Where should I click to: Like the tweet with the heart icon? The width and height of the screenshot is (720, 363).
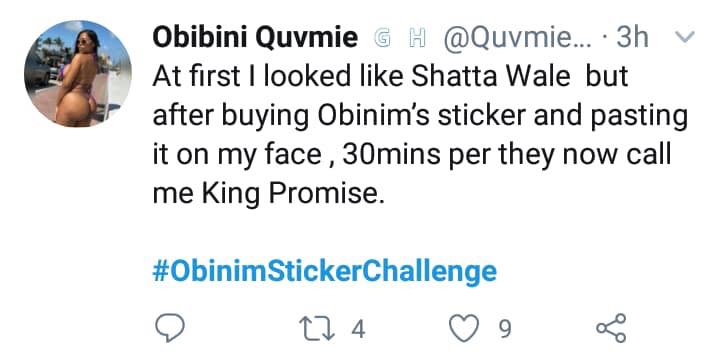(464, 328)
